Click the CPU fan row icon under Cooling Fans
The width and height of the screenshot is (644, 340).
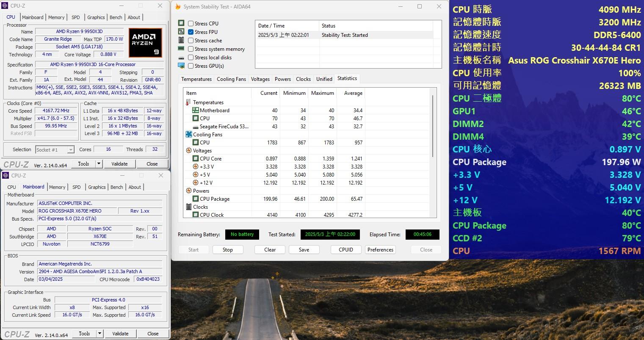click(x=196, y=143)
